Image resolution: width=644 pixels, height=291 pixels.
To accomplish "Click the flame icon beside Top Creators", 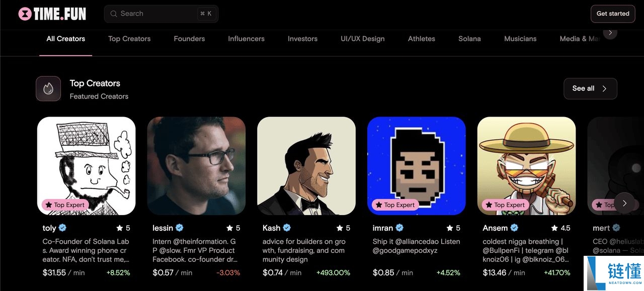I will pyautogui.click(x=48, y=89).
